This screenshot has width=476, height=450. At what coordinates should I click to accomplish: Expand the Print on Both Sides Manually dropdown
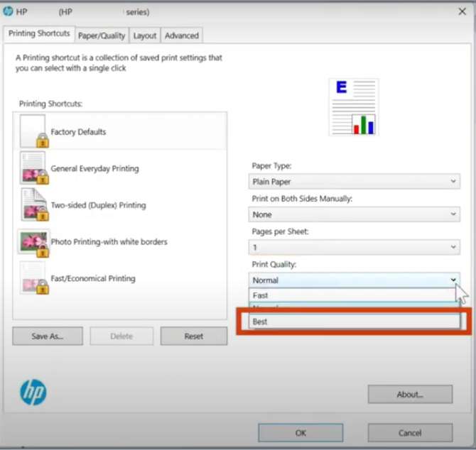pyautogui.click(x=354, y=214)
